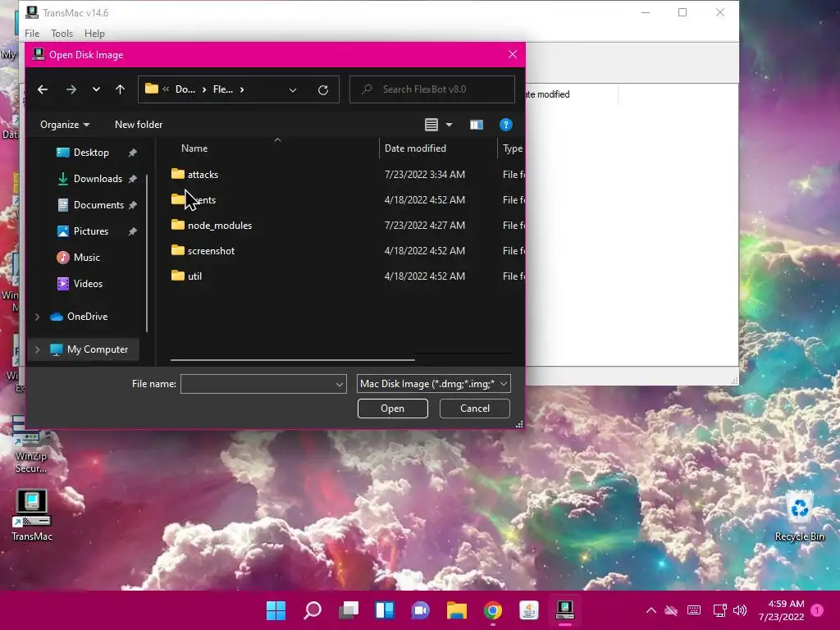Refresh the FlexBot v8.0 folder listing

point(322,90)
